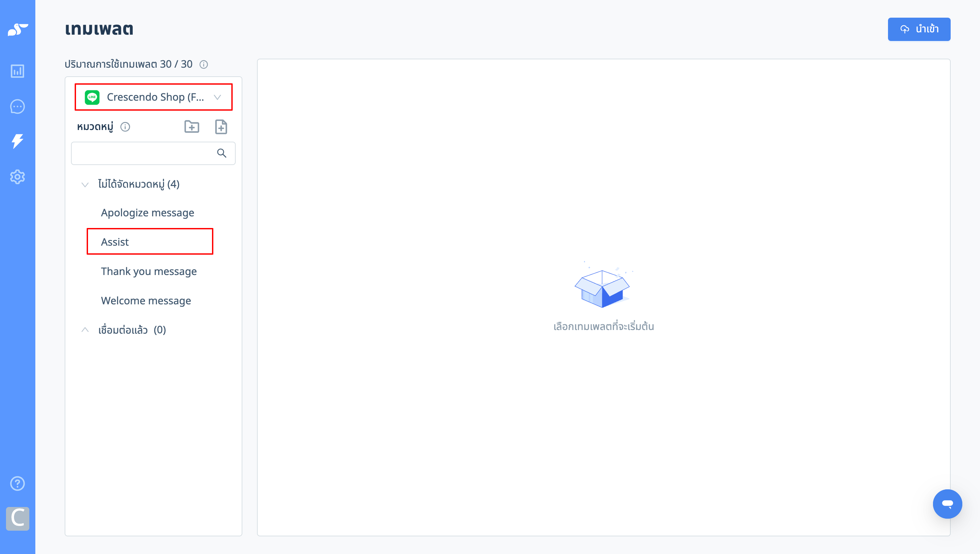This screenshot has width=980, height=554.
Task: Select the Welcome message template
Action: coord(146,301)
